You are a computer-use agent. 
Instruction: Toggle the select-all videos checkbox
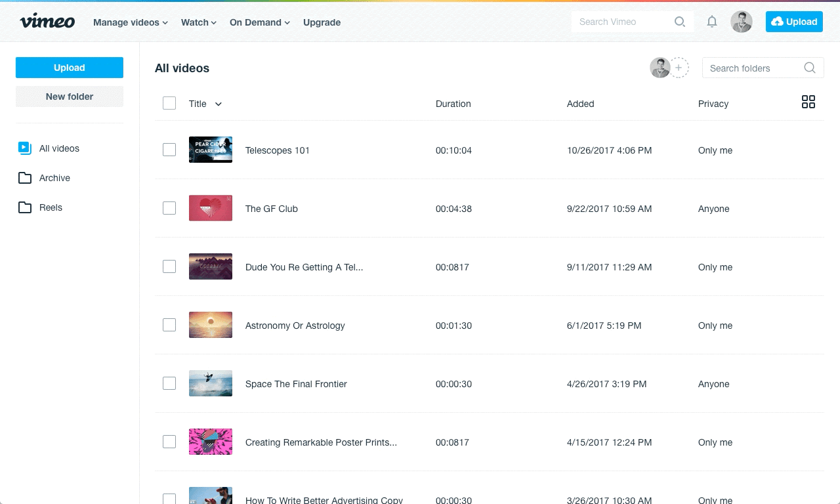click(x=169, y=103)
